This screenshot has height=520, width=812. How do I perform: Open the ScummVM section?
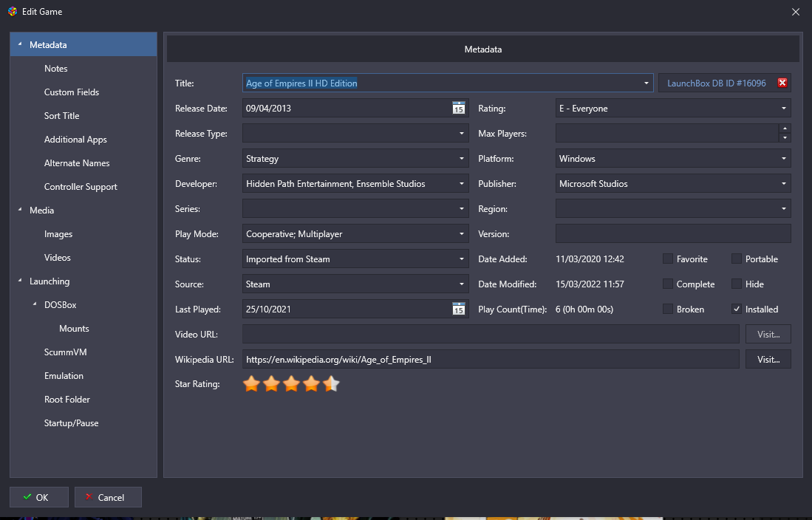tap(66, 352)
